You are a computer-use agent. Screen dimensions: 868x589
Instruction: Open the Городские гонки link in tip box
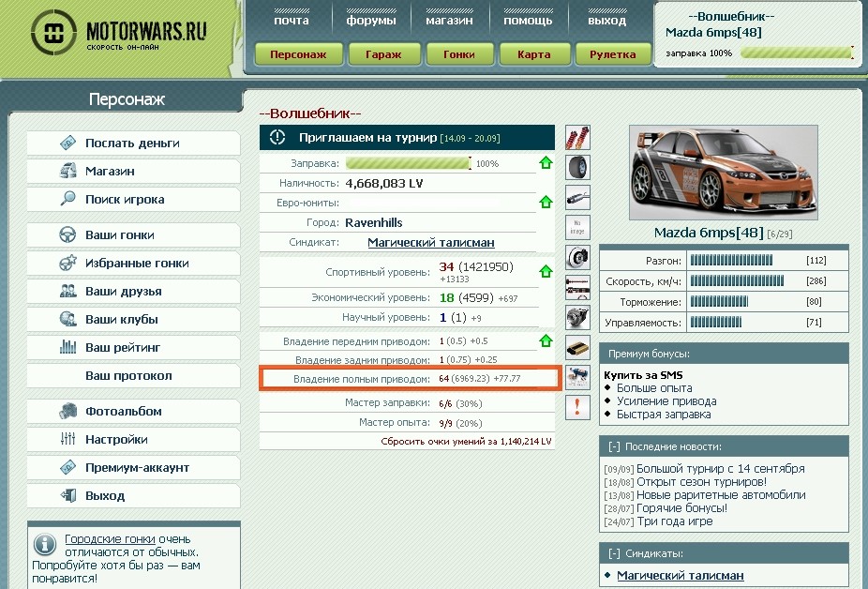pyautogui.click(x=110, y=539)
